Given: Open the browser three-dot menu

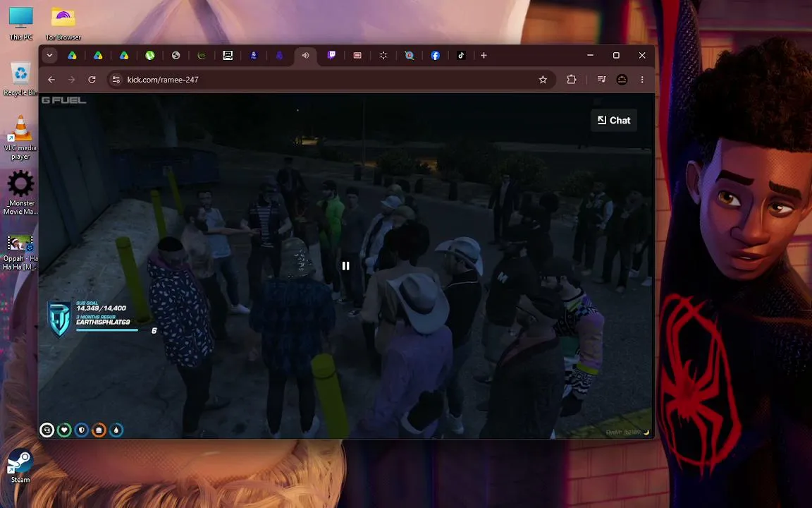Looking at the screenshot, I should (x=642, y=79).
